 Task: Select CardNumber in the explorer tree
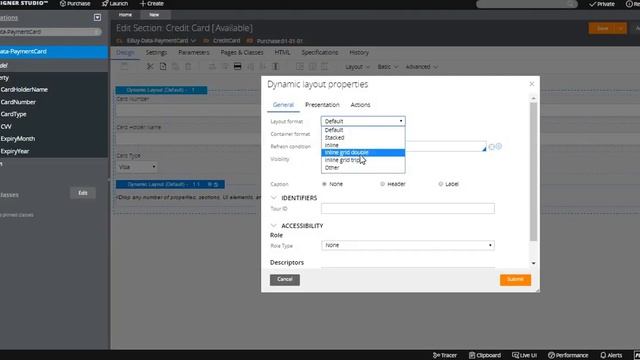[18, 102]
